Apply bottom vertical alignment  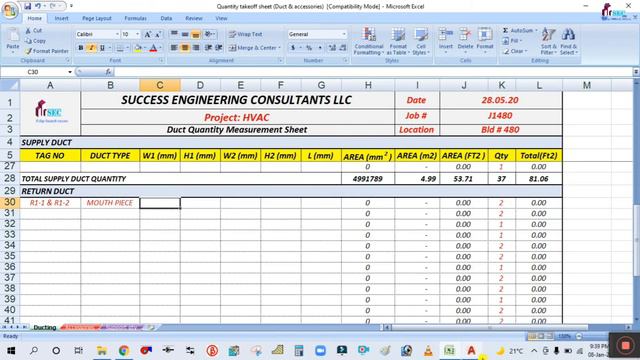click(196, 34)
